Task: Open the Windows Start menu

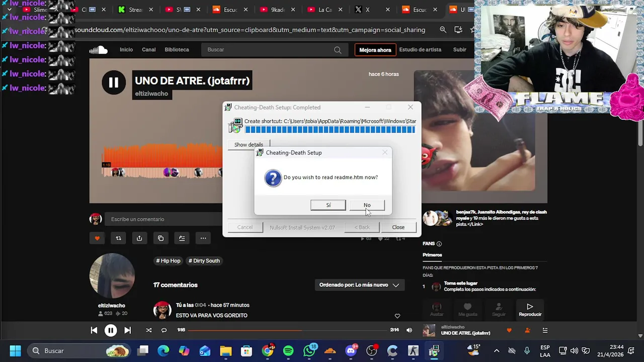Action: tap(16, 350)
